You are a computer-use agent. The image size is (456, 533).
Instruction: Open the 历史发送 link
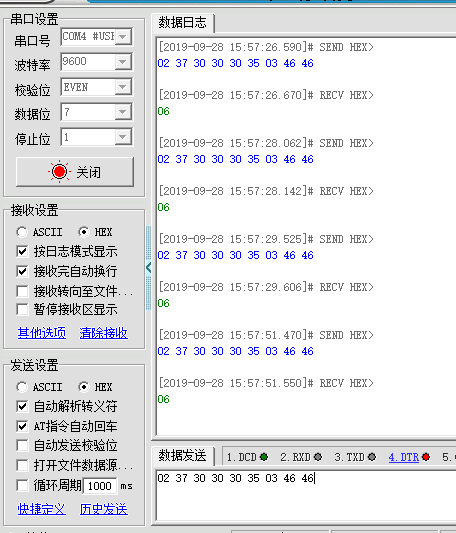coord(104,509)
